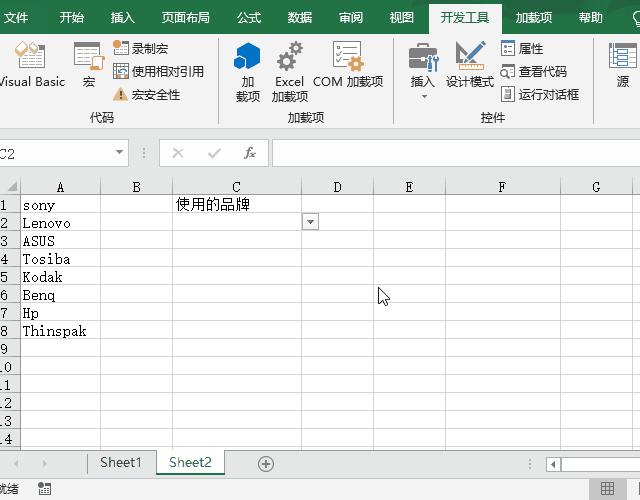The image size is (640, 500).
Task: Open the Visual Basic editor
Action: pos(31,64)
